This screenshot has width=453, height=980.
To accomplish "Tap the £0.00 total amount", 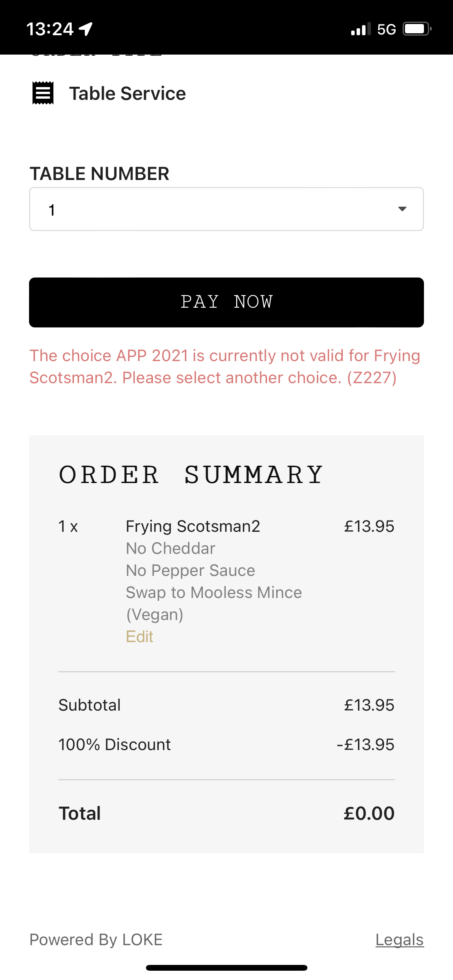I will (369, 813).
